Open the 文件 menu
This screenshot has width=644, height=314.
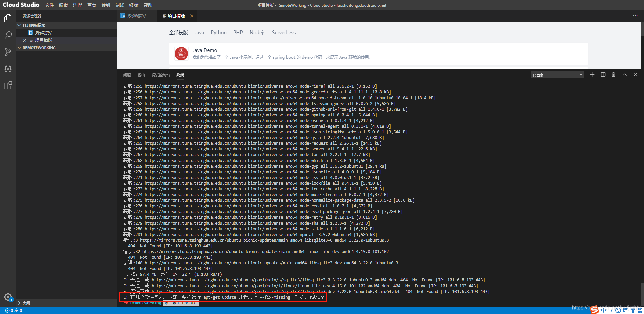pyautogui.click(x=49, y=5)
